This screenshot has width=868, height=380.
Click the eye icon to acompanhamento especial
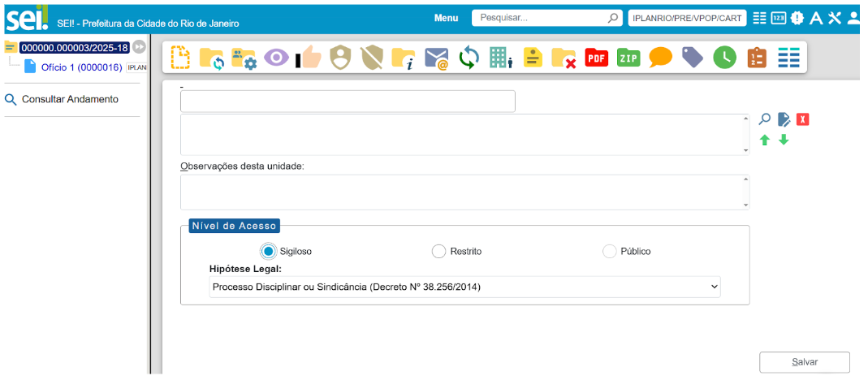tap(276, 58)
